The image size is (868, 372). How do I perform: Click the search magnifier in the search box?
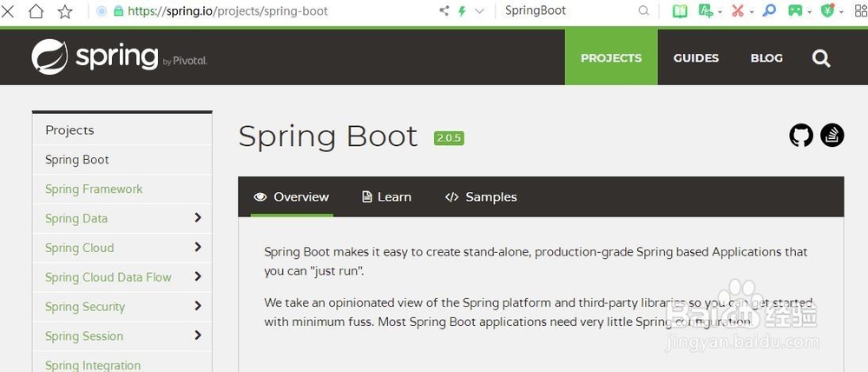[x=643, y=11]
